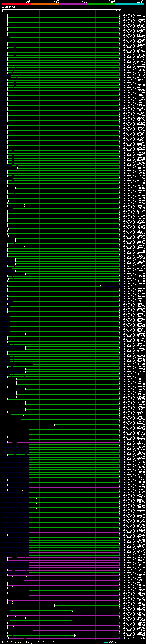The width and height of the screenshot is (146, 644).
Task: Click the UniRef100_P24007 label
Action: tap(133, 100)
